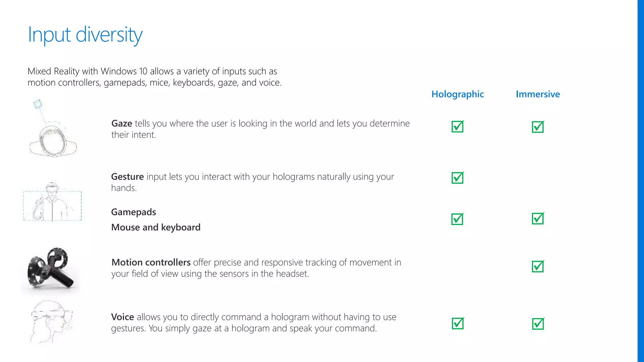The image size is (644, 362).
Task: Click Immersive checkmark for Motion controllers
Action: (x=538, y=266)
